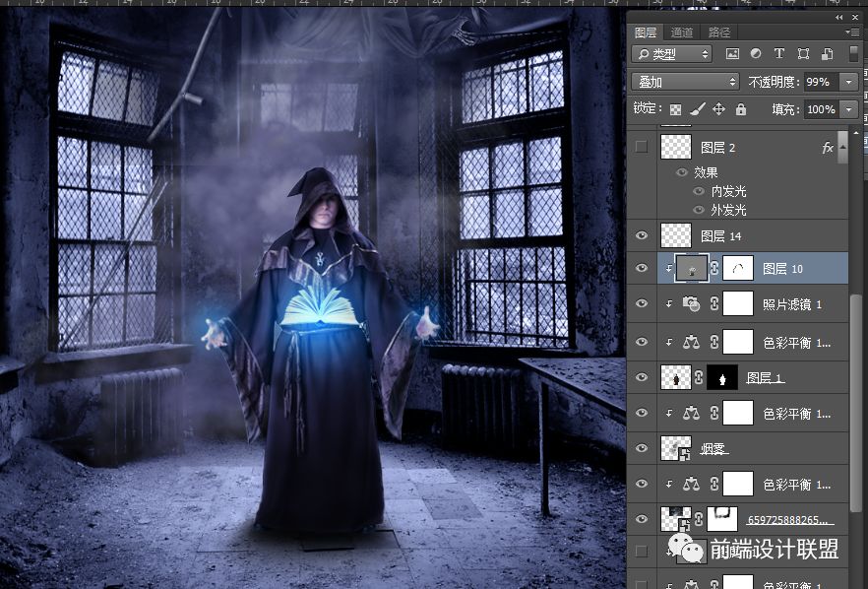Image resolution: width=868 pixels, height=589 pixels.
Task: Click color balance icon under 照片滤镜 1 layer
Action: coord(691,342)
